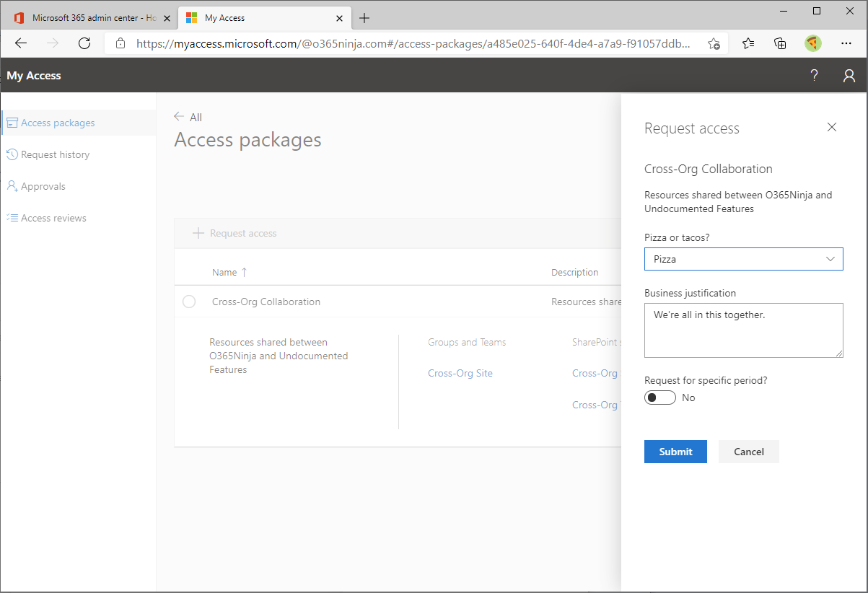Click the site permissions lock icon
The height and width of the screenshot is (593, 868).
coord(120,43)
